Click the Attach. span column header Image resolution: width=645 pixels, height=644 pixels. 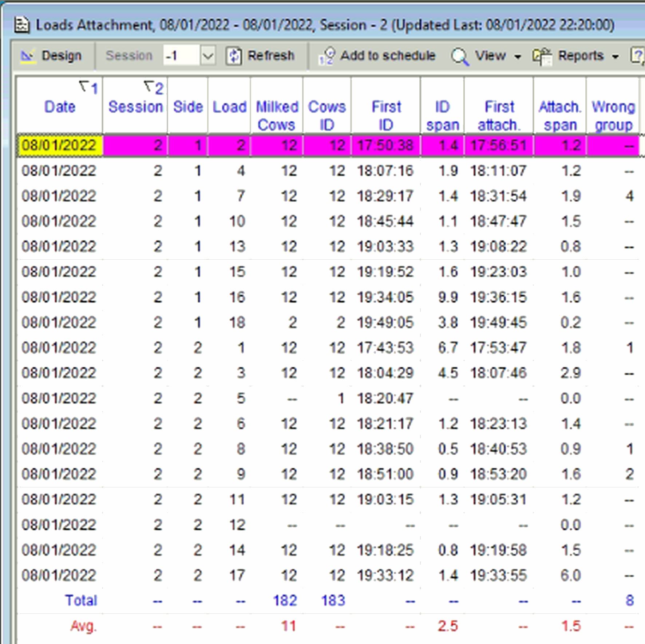560,115
